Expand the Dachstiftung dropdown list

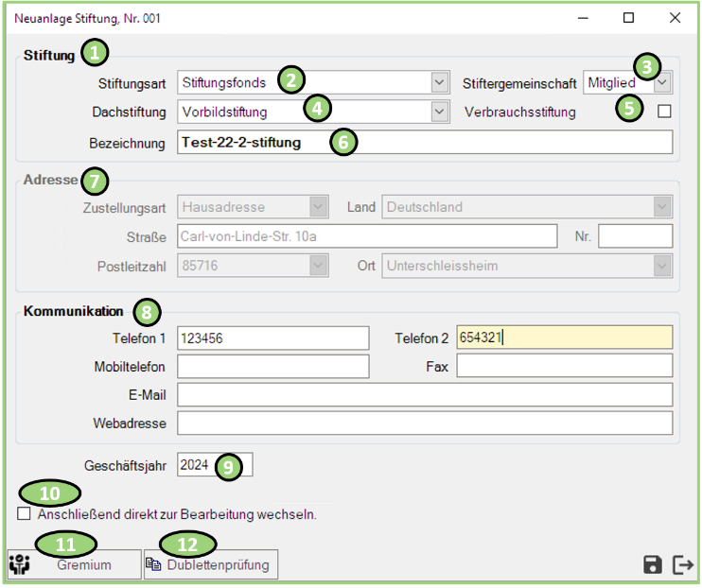[439, 112]
